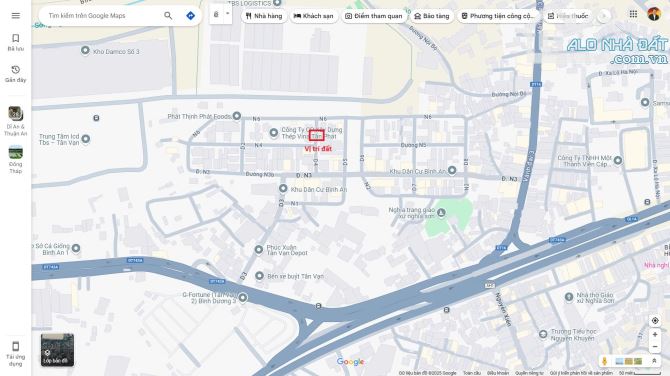Select Phương tiện công cộng chip

[498, 16]
